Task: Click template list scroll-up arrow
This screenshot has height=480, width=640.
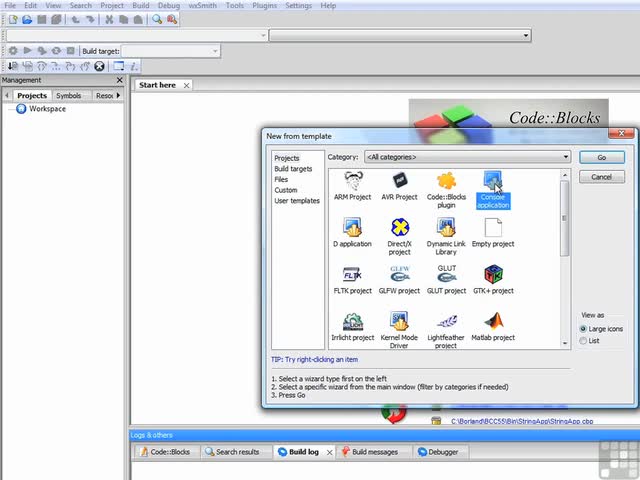Action: [565, 175]
